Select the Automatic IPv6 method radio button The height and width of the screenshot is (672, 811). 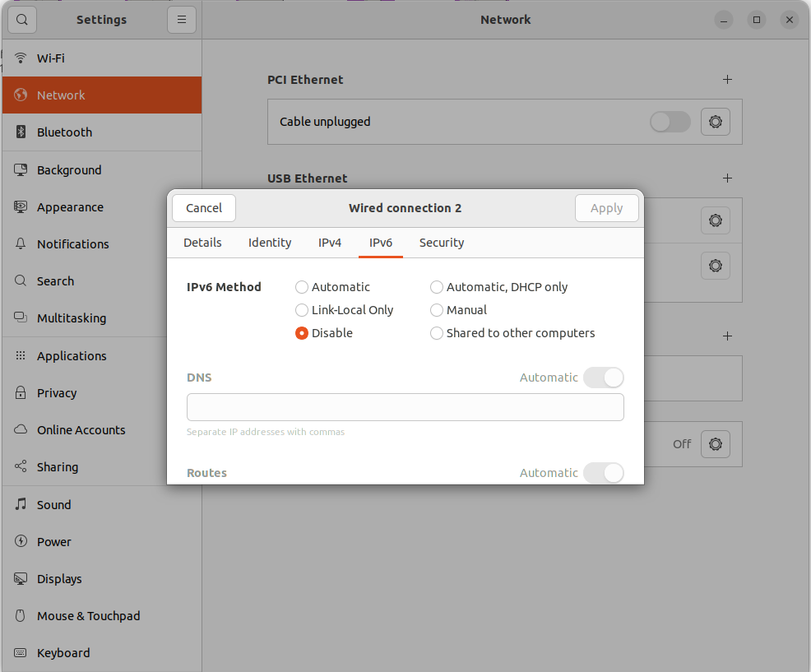tap(302, 287)
